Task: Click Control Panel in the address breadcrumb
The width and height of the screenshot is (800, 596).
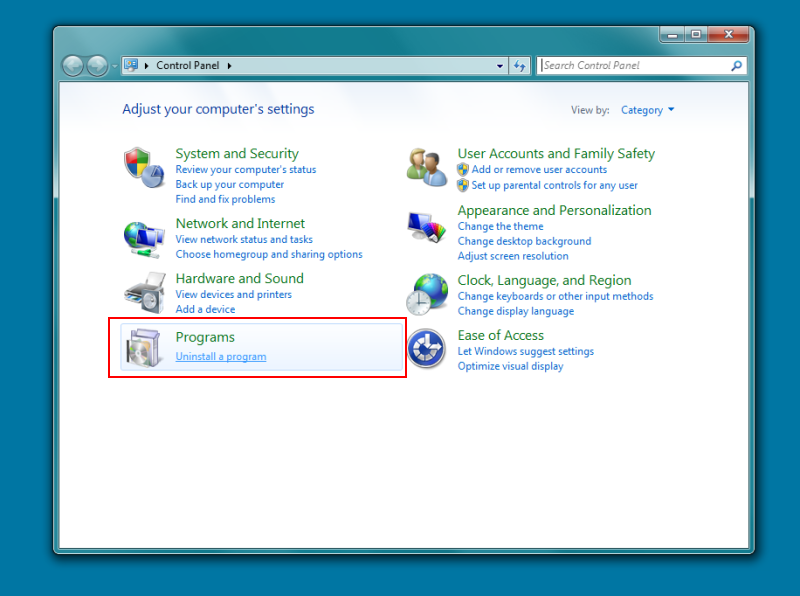Action: (188, 65)
